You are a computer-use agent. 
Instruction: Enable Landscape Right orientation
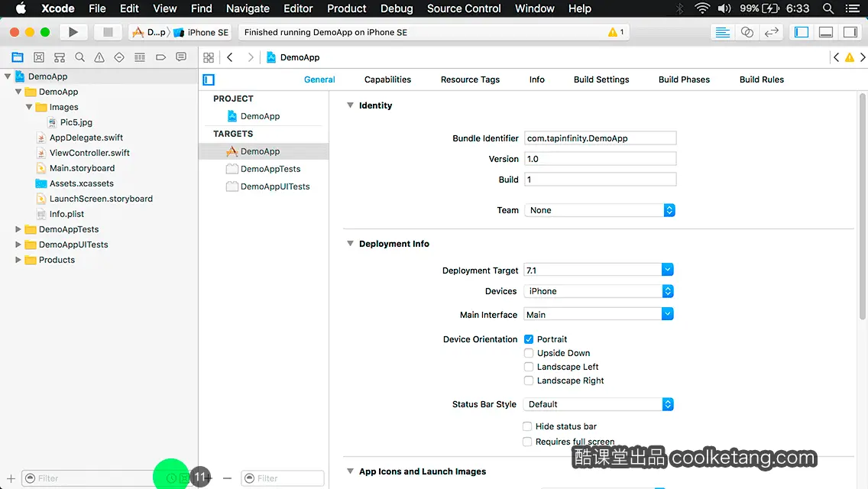[x=529, y=381]
